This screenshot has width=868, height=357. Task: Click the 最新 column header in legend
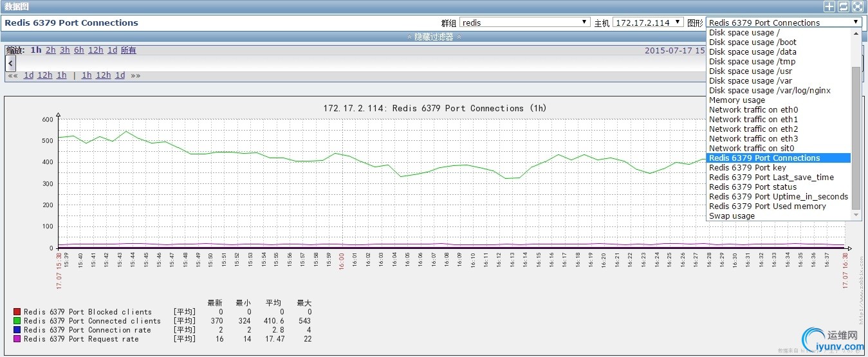click(x=216, y=303)
